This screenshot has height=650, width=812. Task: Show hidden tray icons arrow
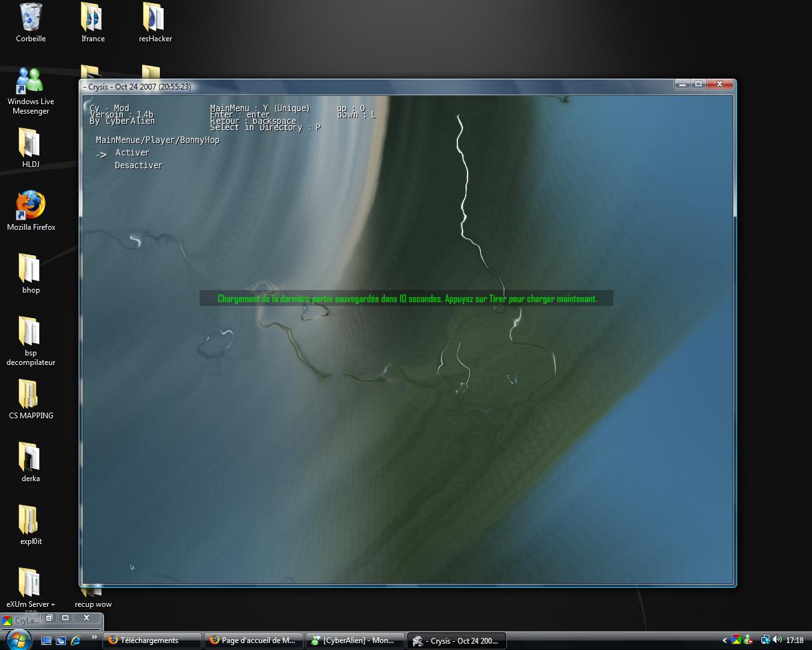point(724,640)
